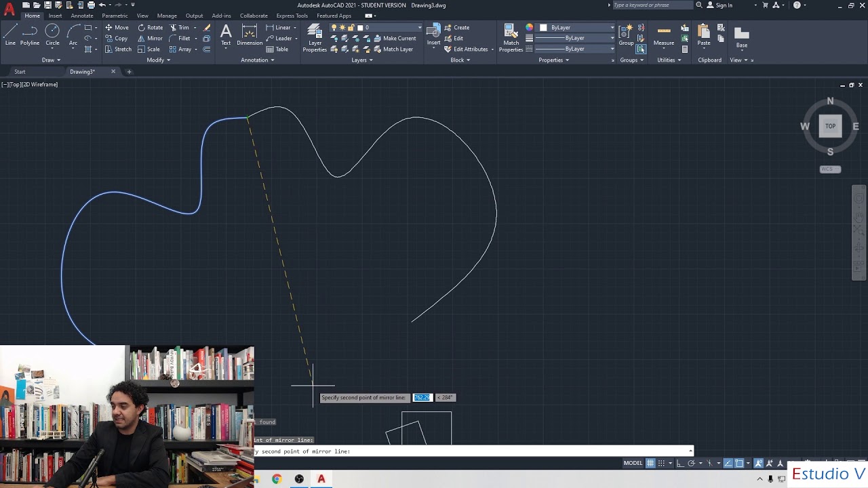Screen dimensions: 868x488
Task: Activate the Trim command
Action: coord(179,28)
